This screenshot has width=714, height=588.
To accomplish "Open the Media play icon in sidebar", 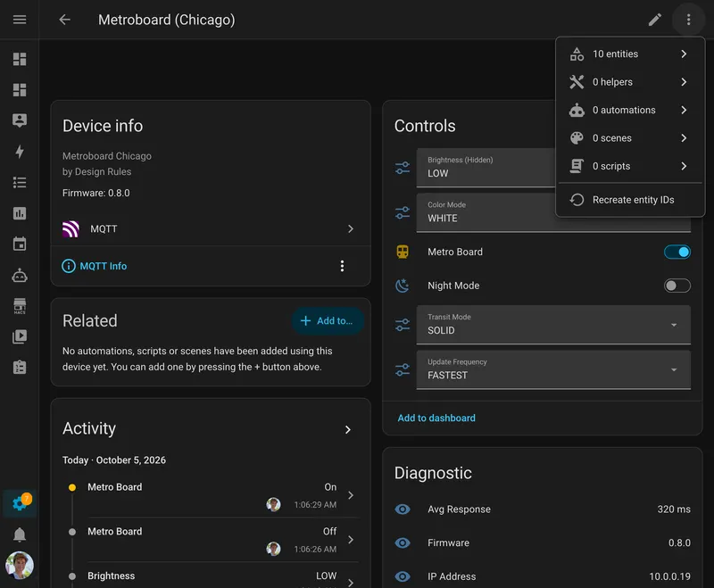I will click(19, 336).
